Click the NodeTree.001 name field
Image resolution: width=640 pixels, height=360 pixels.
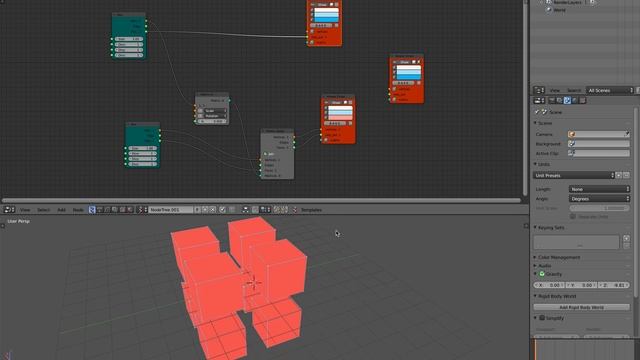click(x=170, y=210)
